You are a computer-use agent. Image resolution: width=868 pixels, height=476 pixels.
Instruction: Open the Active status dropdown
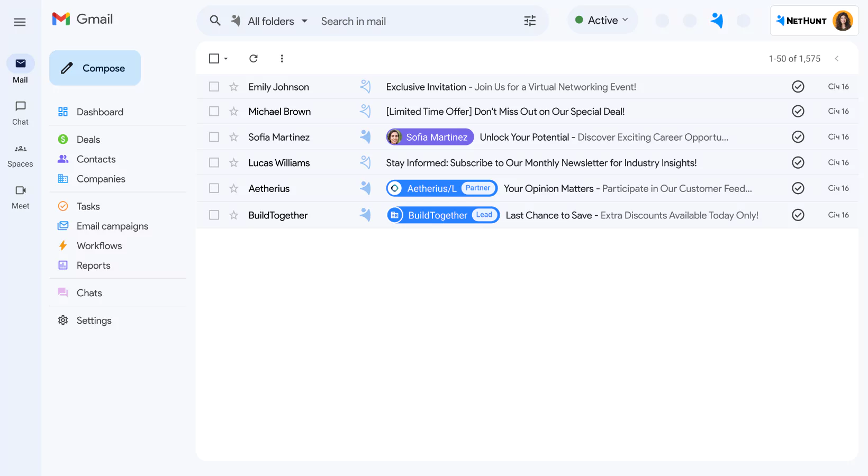coord(602,20)
